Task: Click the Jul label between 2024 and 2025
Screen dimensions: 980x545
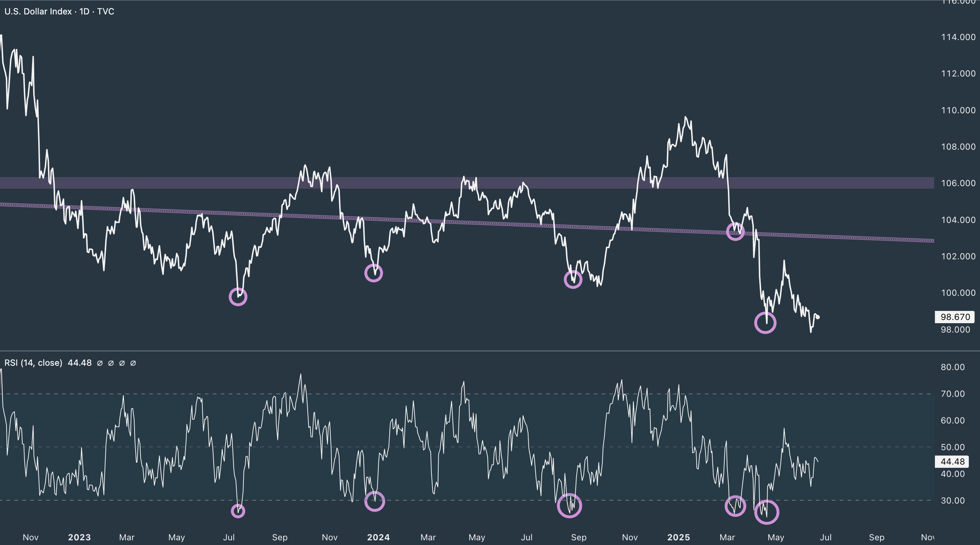Action: (x=527, y=537)
